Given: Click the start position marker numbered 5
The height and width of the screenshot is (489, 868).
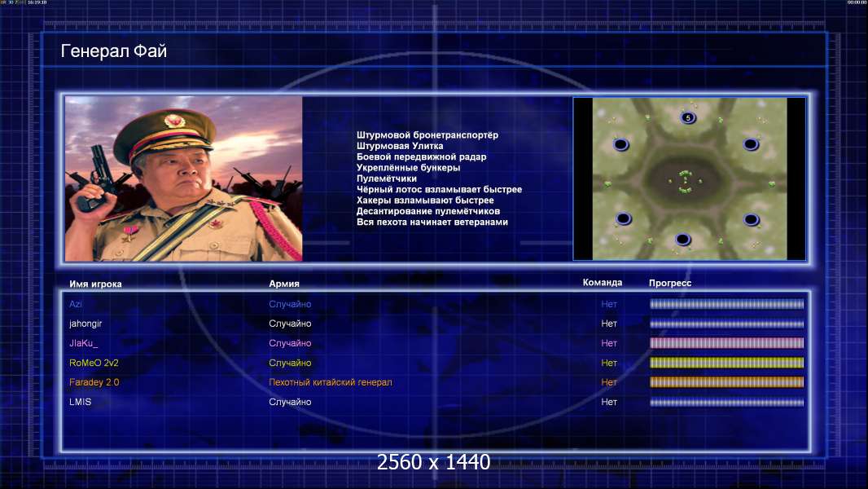Looking at the screenshot, I should pyautogui.click(x=688, y=117).
